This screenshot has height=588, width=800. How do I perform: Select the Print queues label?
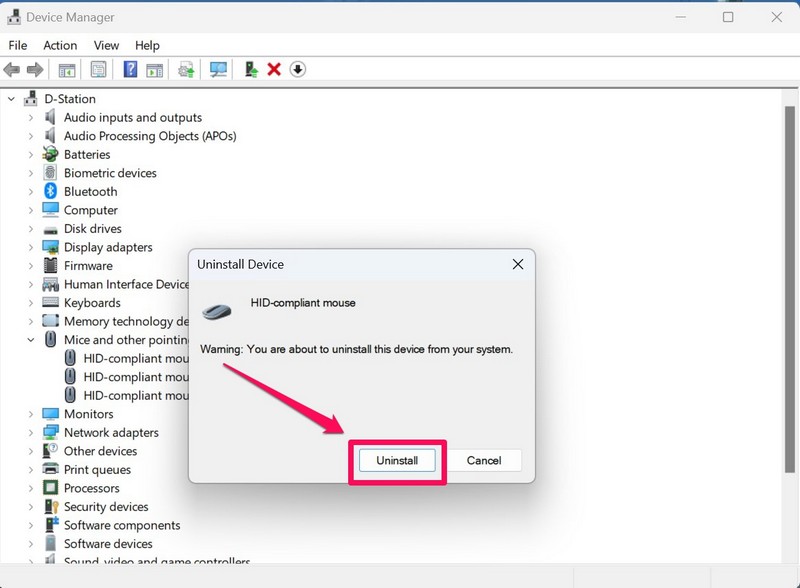97,470
